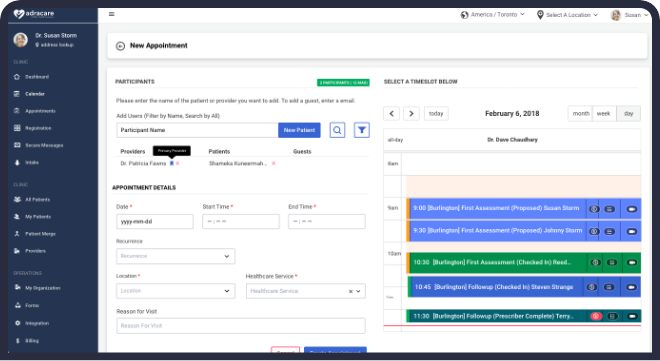660x361 pixels.
Task: Remove provider Dr. Patricia with red X
Action: tap(178, 163)
